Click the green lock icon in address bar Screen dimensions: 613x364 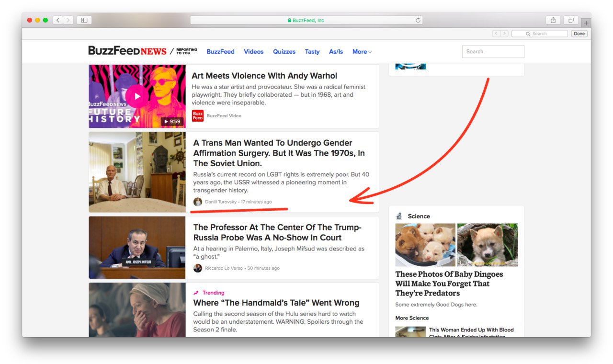[x=289, y=21]
